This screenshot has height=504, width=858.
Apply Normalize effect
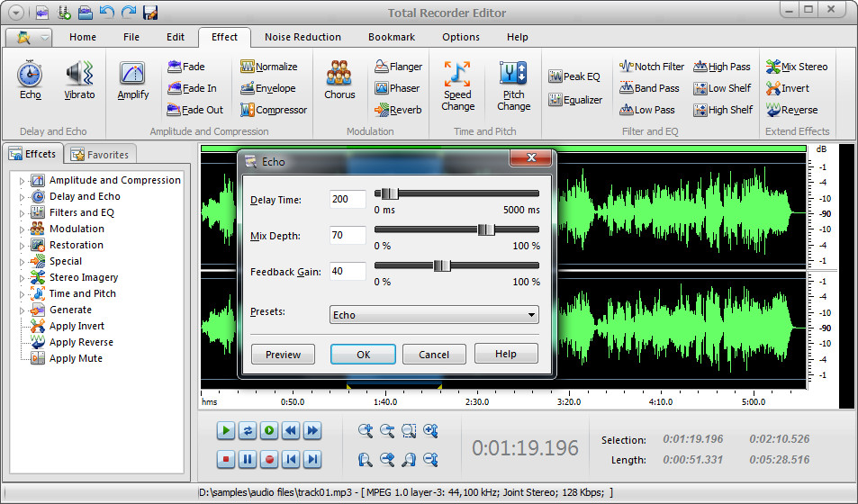click(x=268, y=67)
